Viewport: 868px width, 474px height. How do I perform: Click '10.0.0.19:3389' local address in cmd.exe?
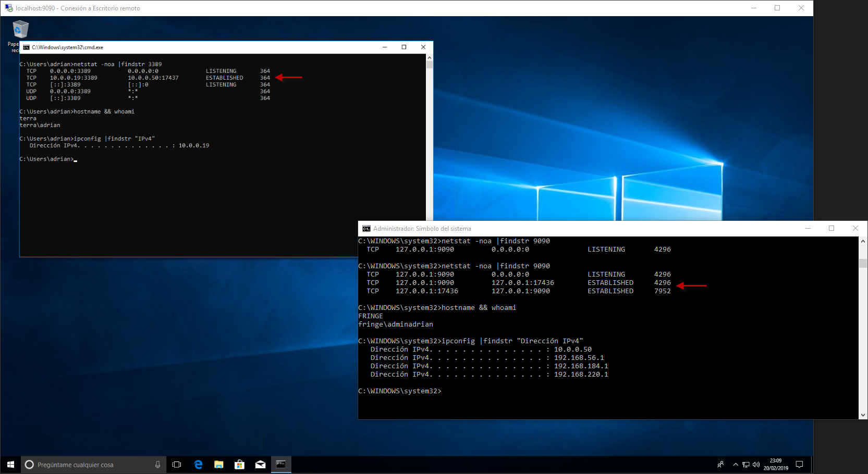(x=74, y=78)
